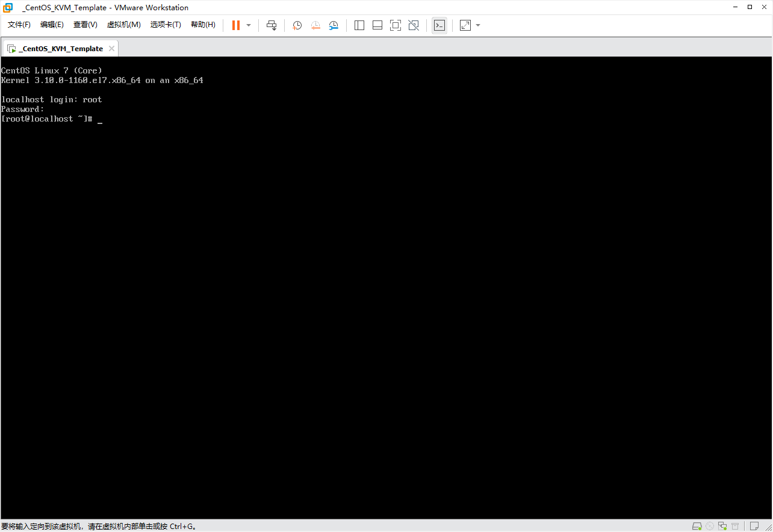Click the '[root@localhost ~]#' prompt line

tap(47, 119)
